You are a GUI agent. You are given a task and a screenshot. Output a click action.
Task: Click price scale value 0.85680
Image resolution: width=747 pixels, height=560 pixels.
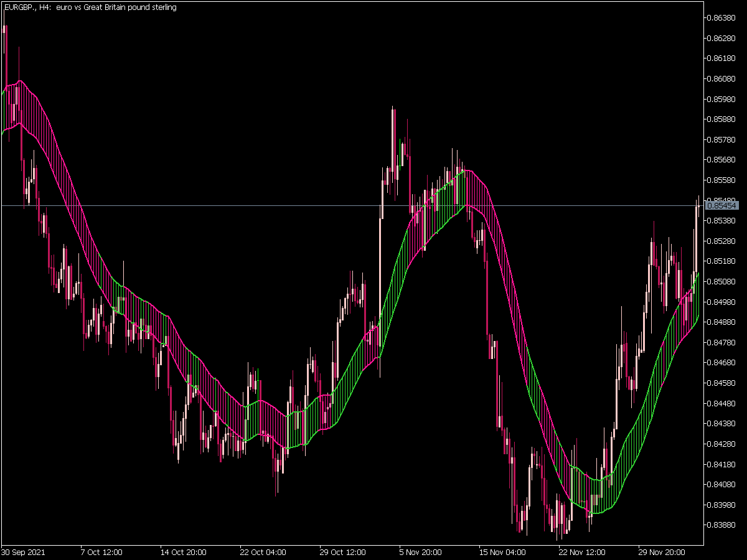point(723,159)
